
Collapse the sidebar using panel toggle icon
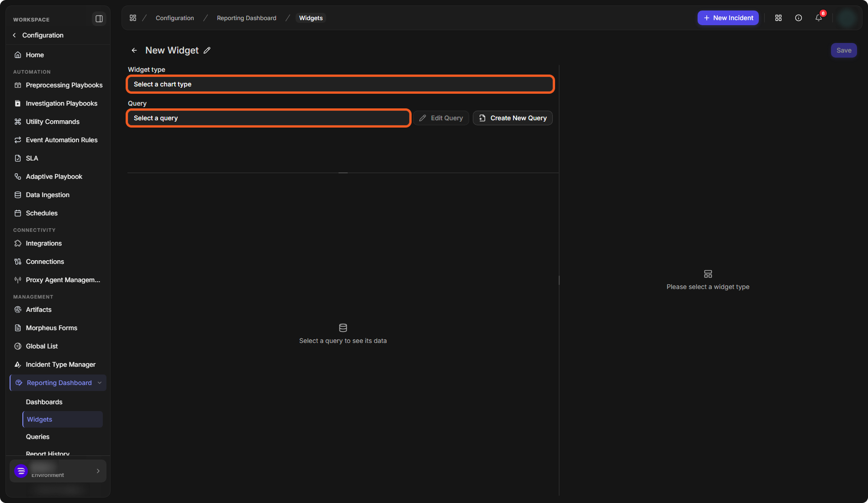[99, 19]
